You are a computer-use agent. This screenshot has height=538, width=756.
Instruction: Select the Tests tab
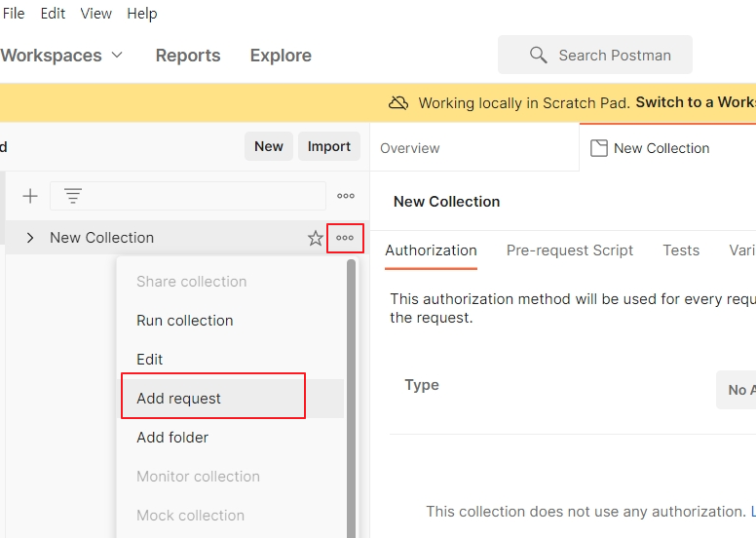tap(681, 250)
